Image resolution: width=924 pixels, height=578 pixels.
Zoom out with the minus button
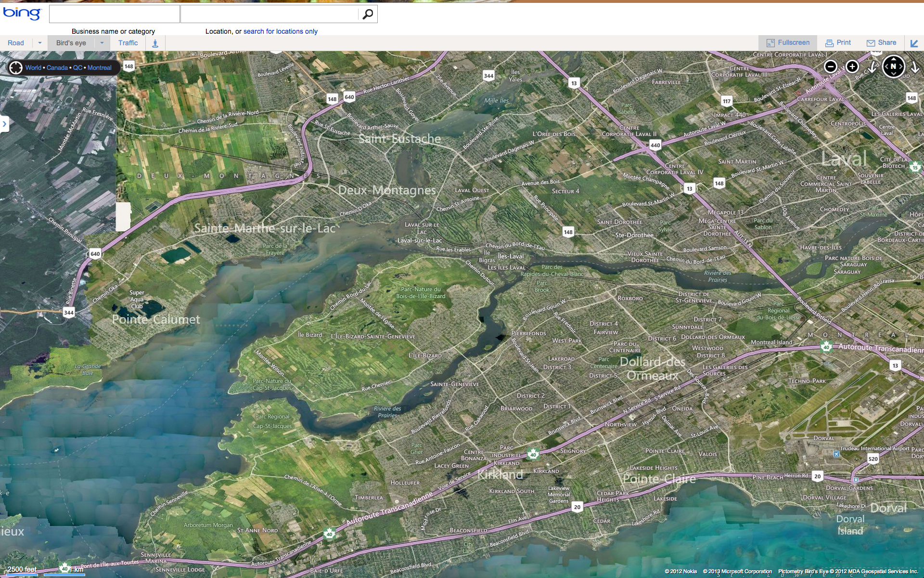(830, 66)
